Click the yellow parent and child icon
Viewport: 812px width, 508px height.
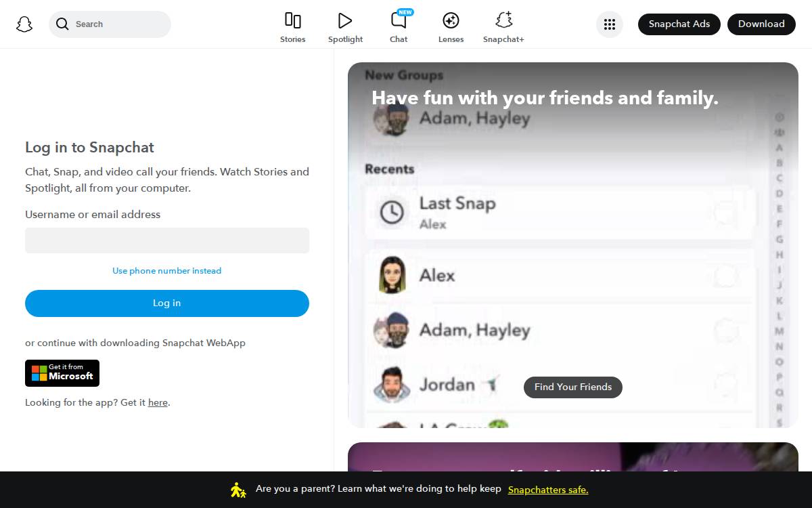[238, 490]
